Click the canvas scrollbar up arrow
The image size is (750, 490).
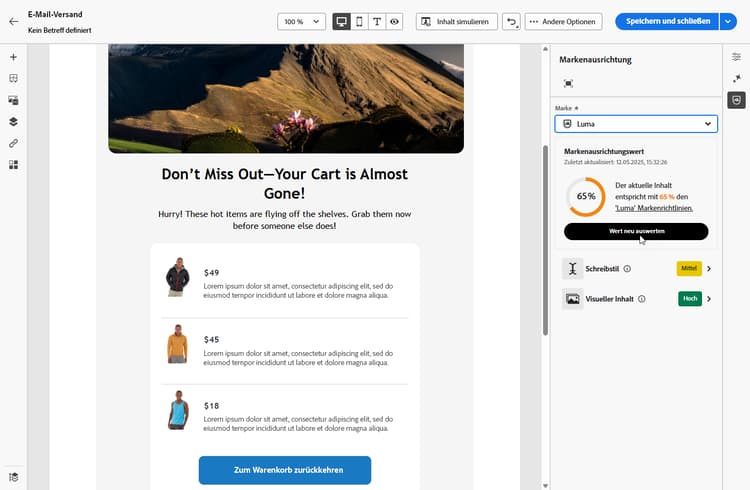click(545, 49)
